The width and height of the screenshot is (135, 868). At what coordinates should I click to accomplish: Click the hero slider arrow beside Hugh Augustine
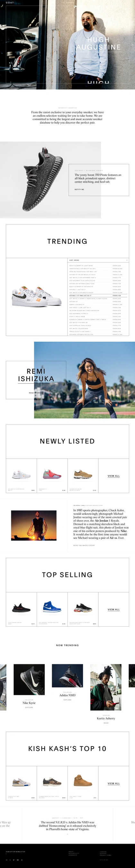point(132,45)
